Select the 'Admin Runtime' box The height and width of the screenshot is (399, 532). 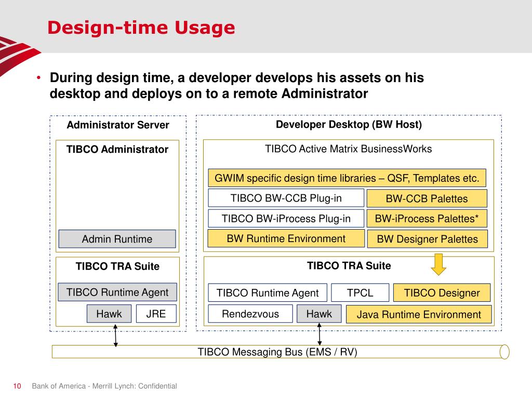[x=117, y=239]
